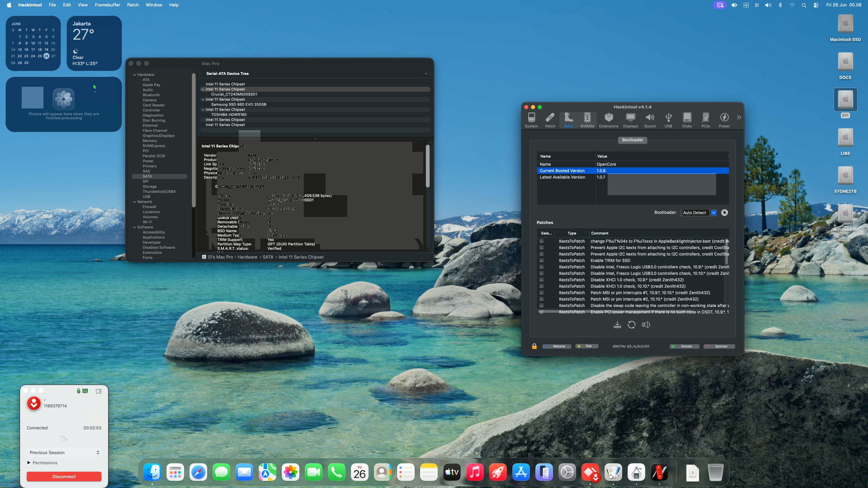This screenshot has width=868, height=488.
Task: Click the lock icon in Hackintool footer
Action: pyautogui.click(x=534, y=346)
